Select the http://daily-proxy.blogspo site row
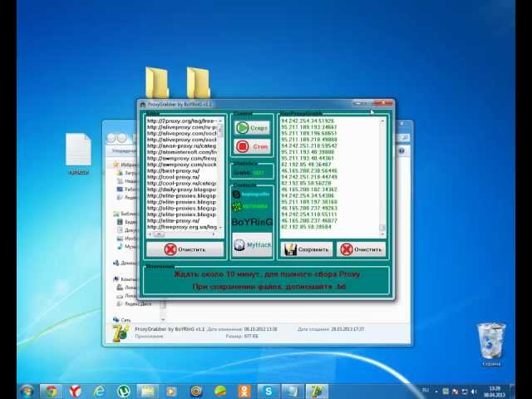532x399 pixels. click(181, 190)
